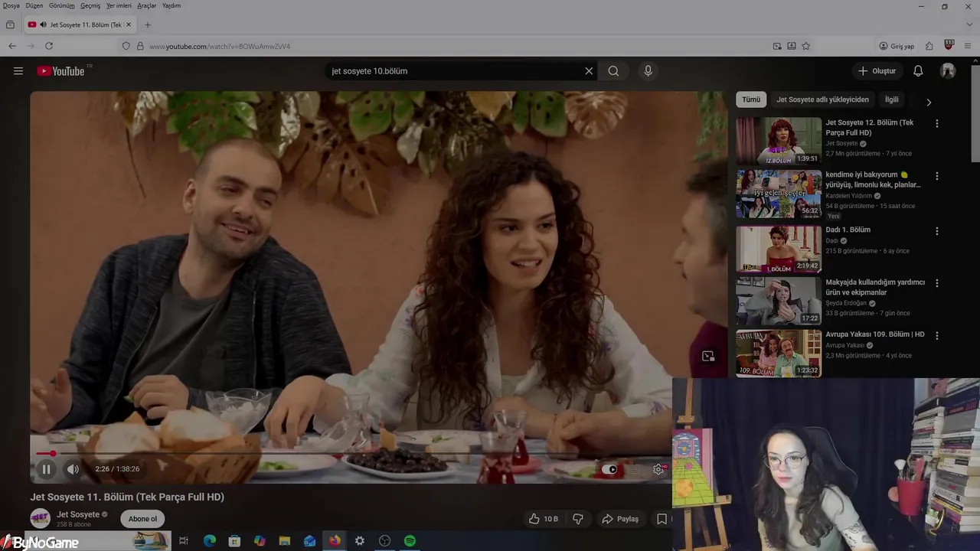Screen dimensions: 980x551
Task: Open Firefox application hamburger menu
Action: pos(968,46)
